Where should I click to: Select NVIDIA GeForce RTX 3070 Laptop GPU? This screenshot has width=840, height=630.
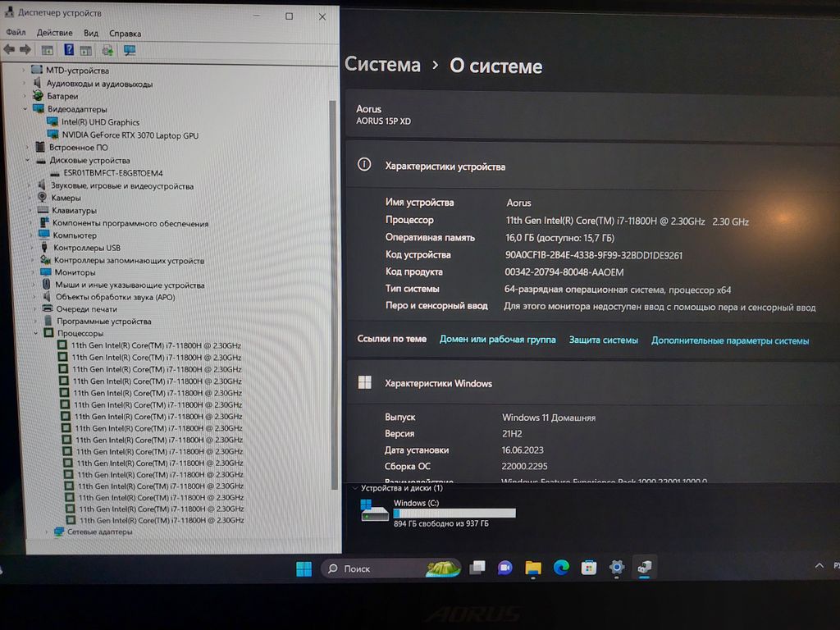(x=130, y=135)
